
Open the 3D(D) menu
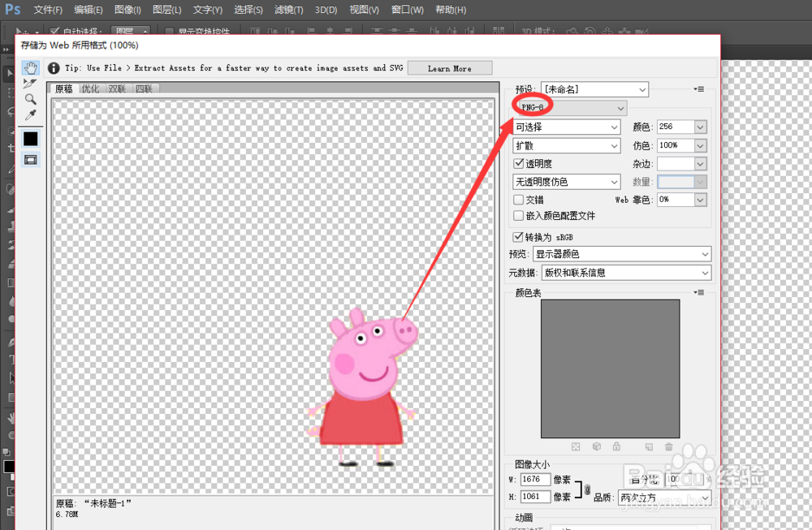(326, 10)
